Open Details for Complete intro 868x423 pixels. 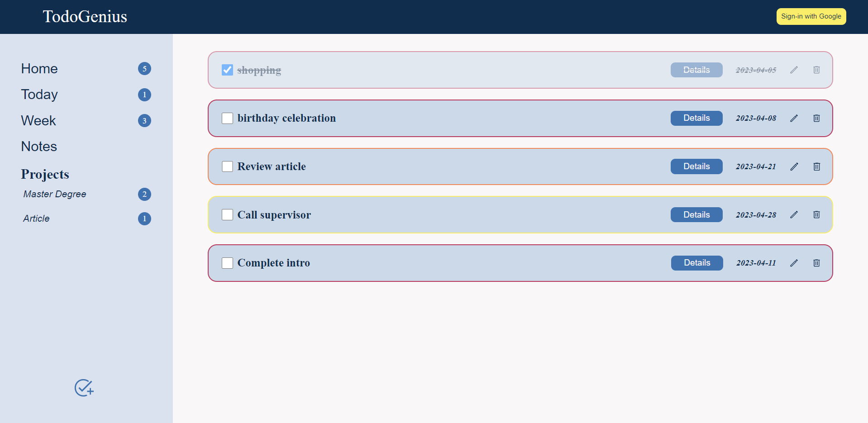click(696, 263)
